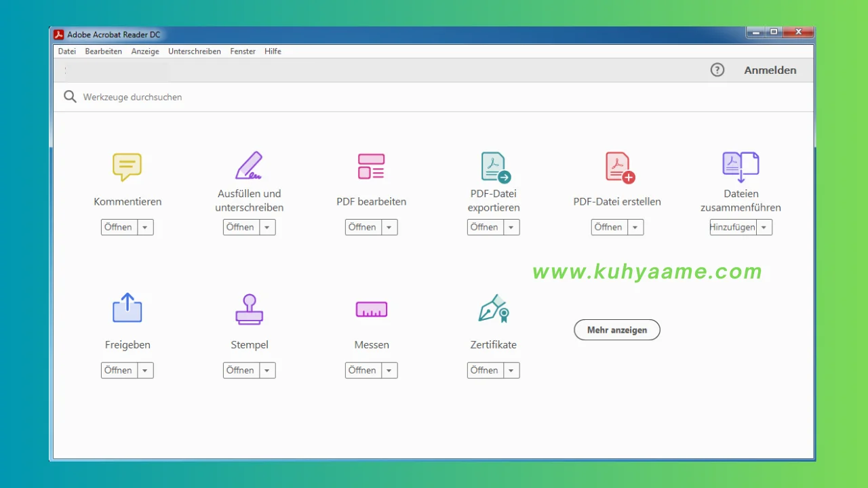Image resolution: width=868 pixels, height=488 pixels.
Task: Click the Freigeben label text
Action: 127,344
